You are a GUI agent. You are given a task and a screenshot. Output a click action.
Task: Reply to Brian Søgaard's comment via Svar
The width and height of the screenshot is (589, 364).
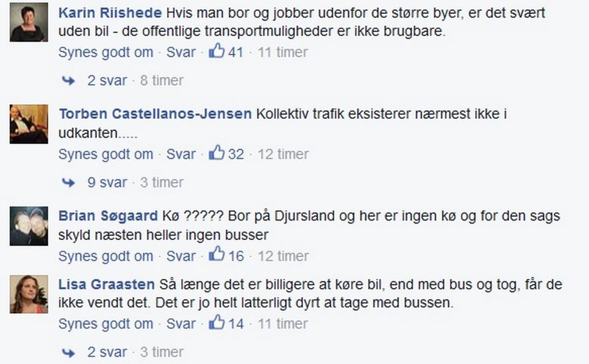pyautogui.click(x=181, y=256)
